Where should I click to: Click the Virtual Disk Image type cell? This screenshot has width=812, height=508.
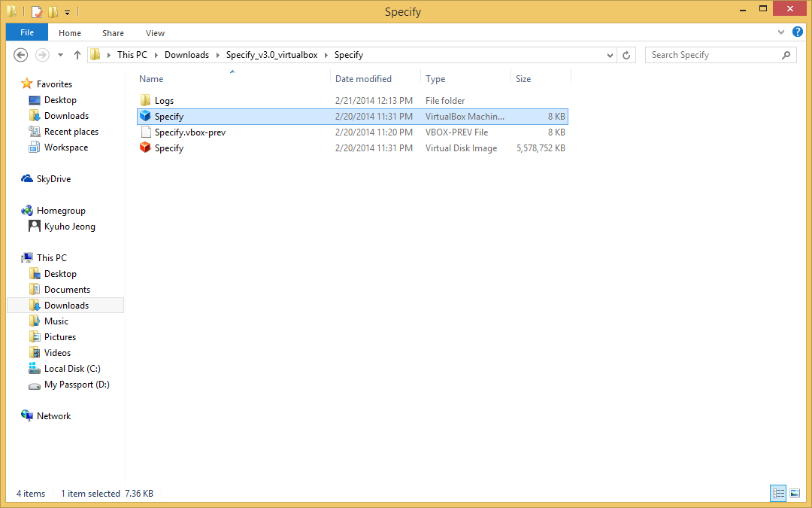tap(461, 148)
